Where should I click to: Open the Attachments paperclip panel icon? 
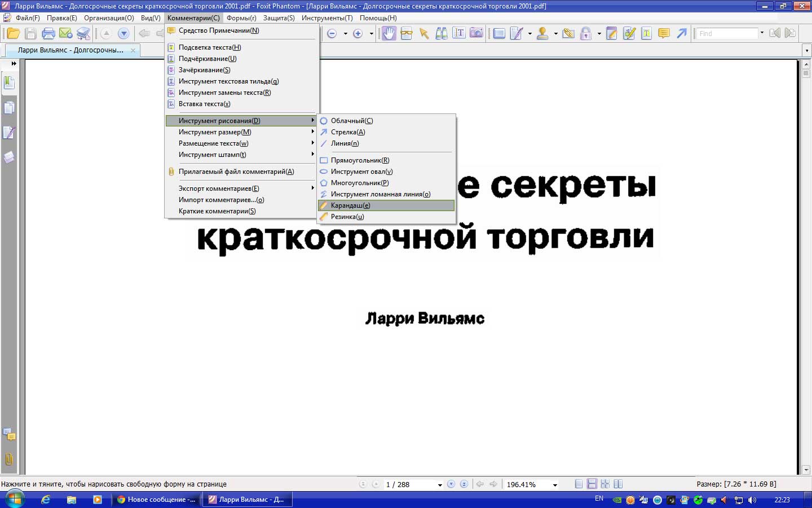coord(9,459)
